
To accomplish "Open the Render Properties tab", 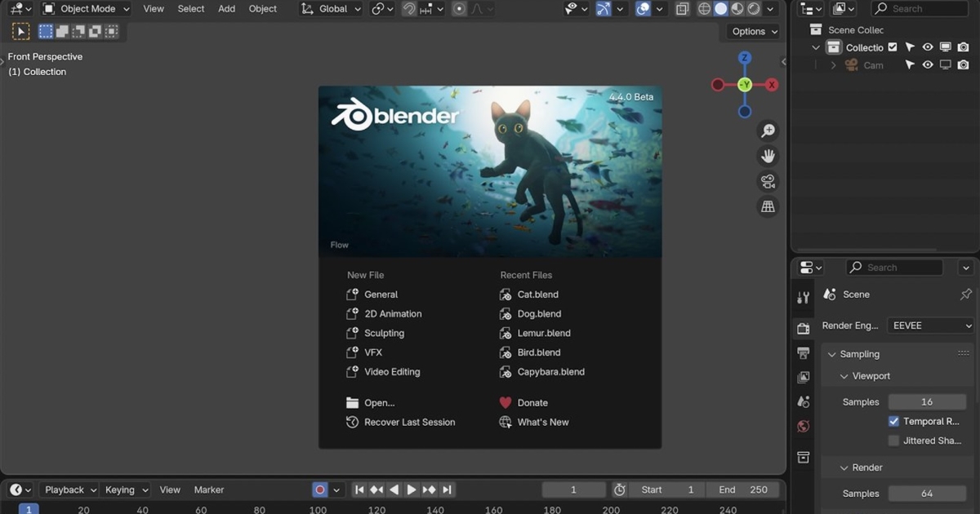I will 802,328.
